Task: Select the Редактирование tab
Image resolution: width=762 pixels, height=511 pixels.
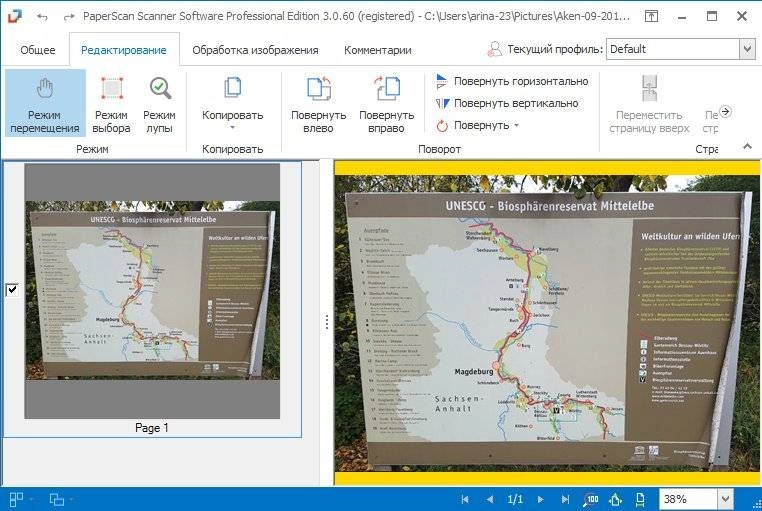Action: pos(124,50)
